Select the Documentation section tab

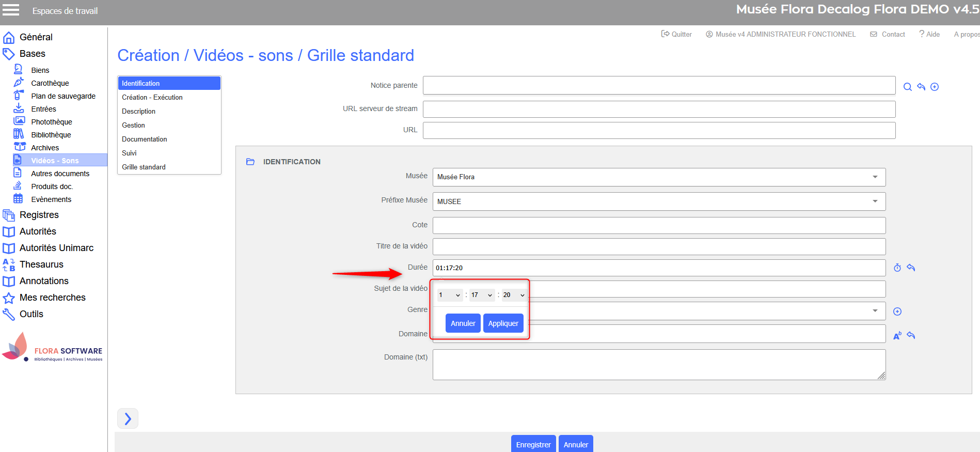point(145,139)
